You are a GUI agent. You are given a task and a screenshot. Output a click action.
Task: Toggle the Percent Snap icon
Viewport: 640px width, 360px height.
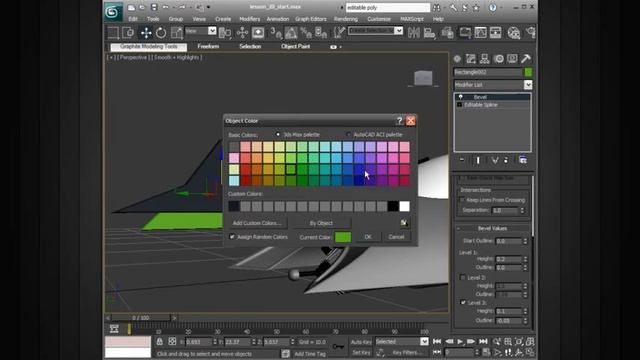[x=306, y=33]
